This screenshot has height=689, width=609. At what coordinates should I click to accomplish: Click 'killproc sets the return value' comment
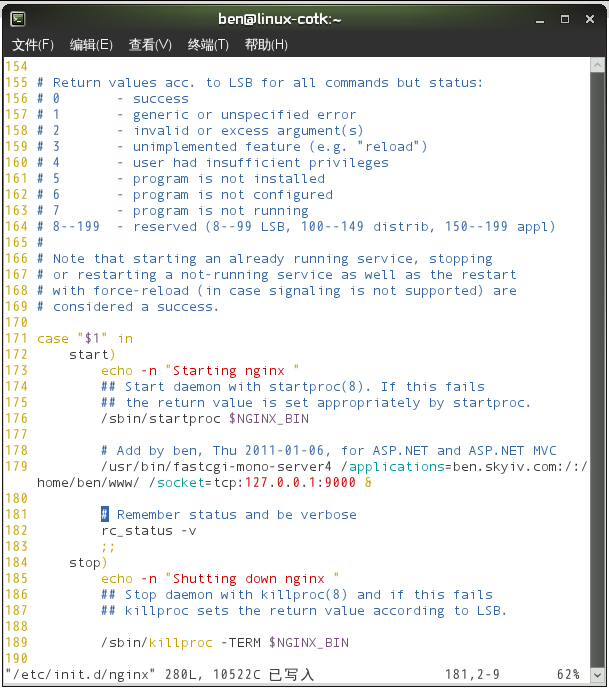(x=245, y=611)
